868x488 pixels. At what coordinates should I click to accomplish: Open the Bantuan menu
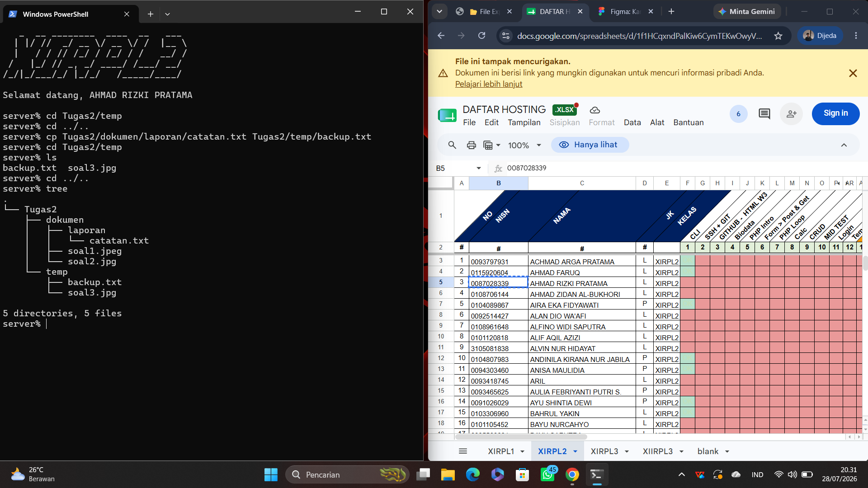coord(689,122)
